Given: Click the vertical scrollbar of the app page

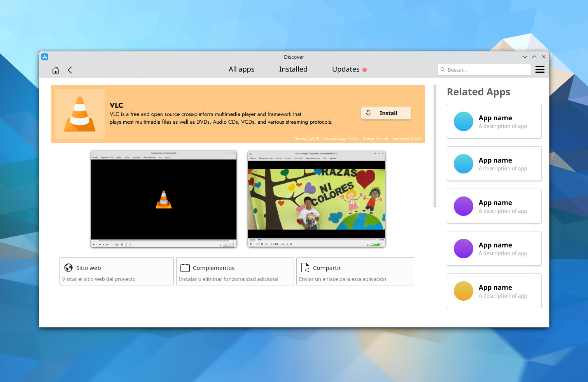Looking at the screenshot, I should 435,146.
